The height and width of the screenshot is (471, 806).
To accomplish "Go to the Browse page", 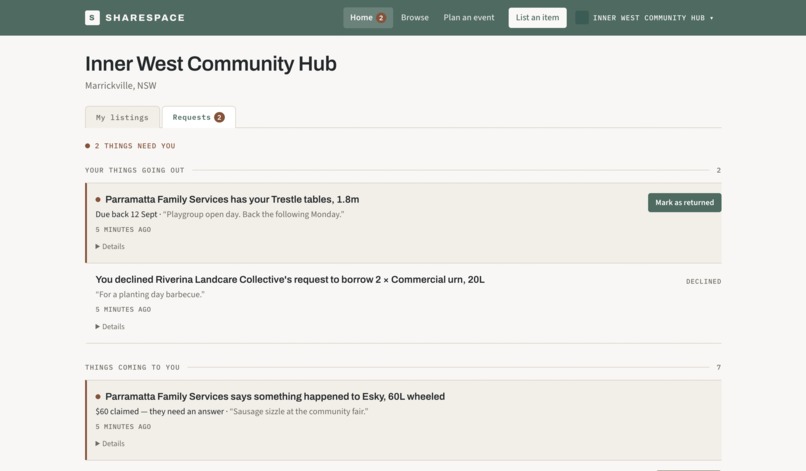I will tap(415, 17).
